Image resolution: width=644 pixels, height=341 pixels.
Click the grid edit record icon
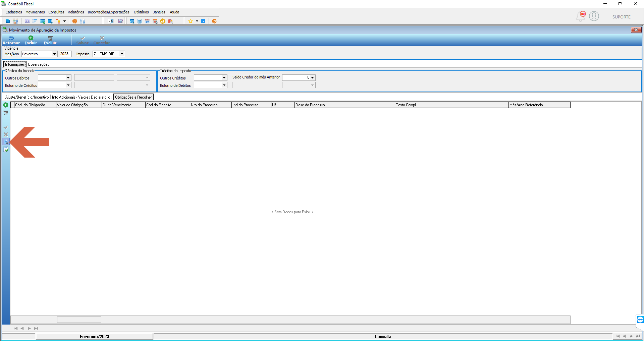[6, 142]
